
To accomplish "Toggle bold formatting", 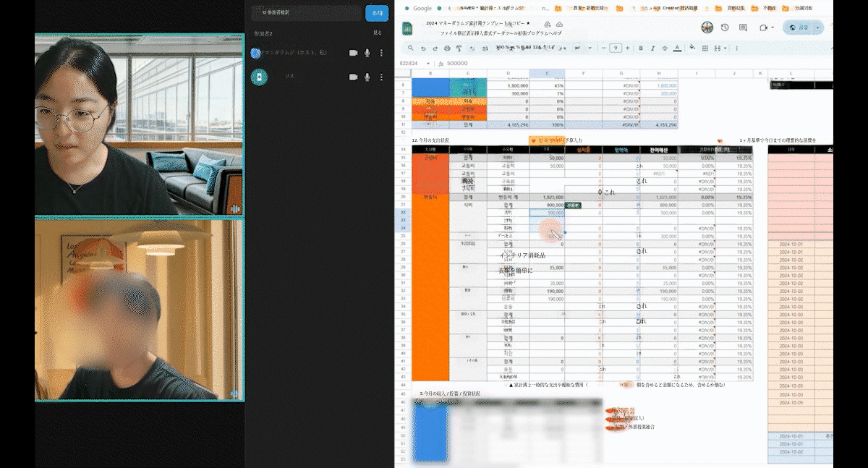I will coord(640,48).
